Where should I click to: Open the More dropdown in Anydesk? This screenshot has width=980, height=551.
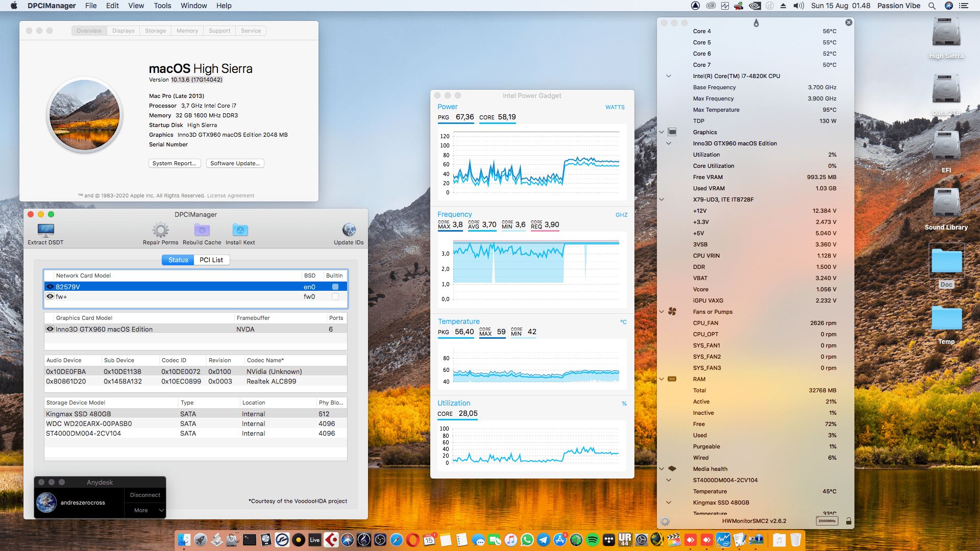(x=145, y=510)
